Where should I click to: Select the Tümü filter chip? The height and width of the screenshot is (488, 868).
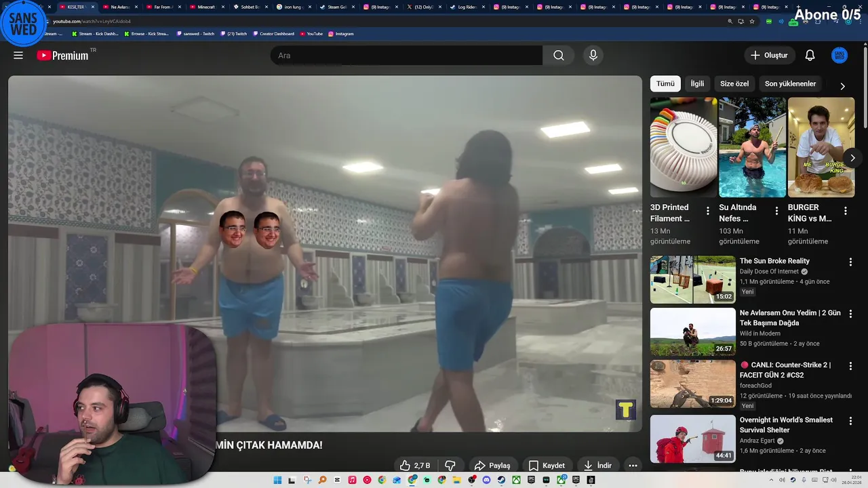[665, 83]
